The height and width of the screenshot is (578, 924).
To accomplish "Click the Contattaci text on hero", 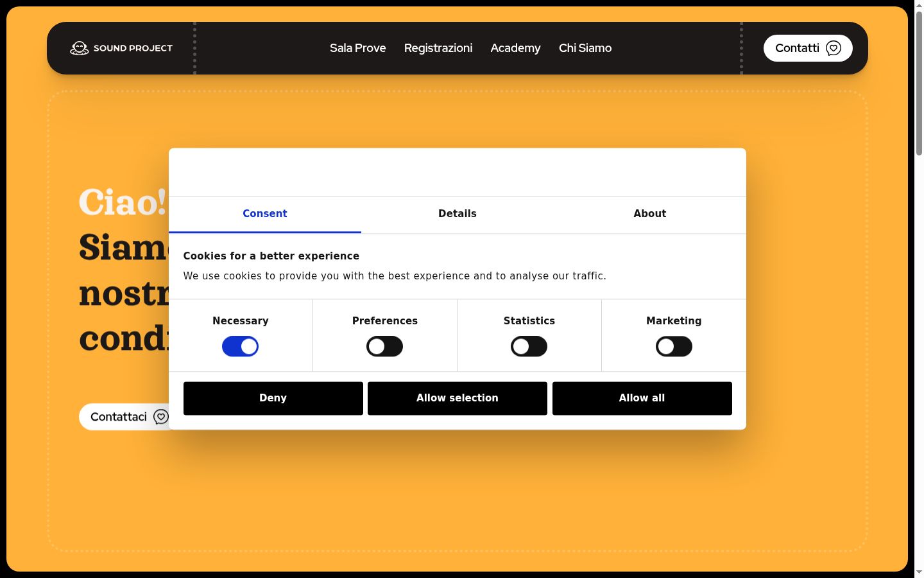I will pyautogui.click(x=119, y=417).
